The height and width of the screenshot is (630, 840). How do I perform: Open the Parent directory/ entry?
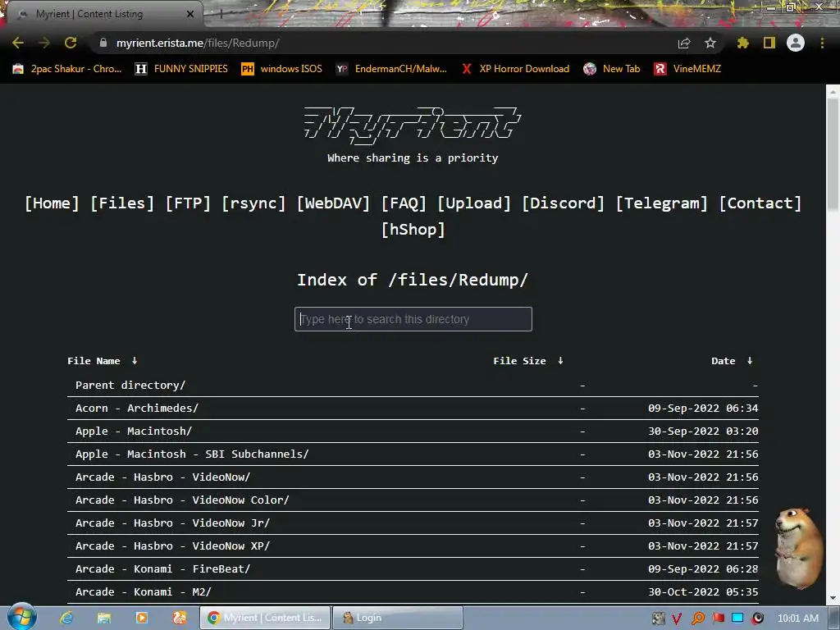(130, 386)
